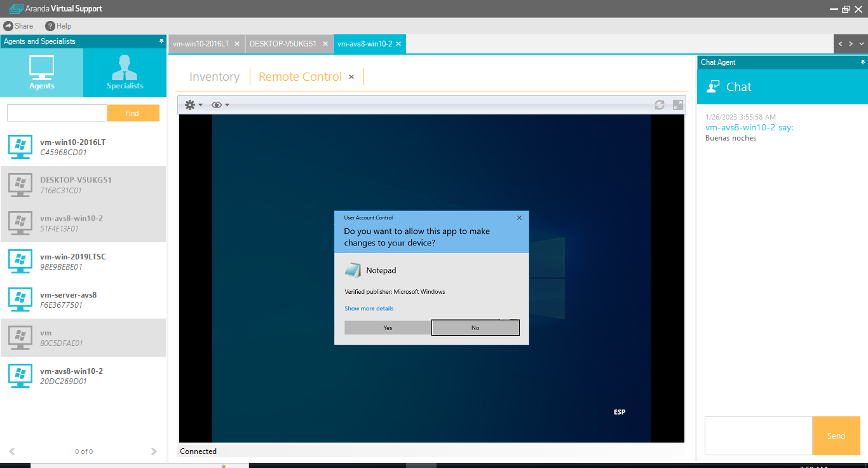Click the agent icon for 51F4E13F01
This screenshot has height=468, width=868.
[x=20, y=223]
